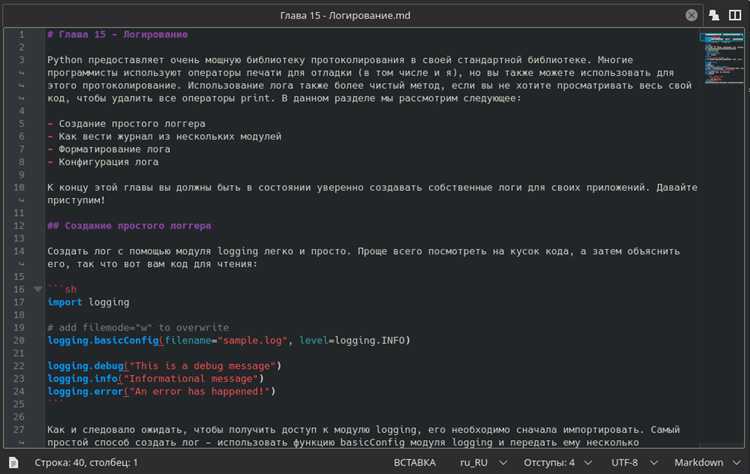Click line number 20 in the gutter
This screenshot has width=750, height=474.
(21, 340)
